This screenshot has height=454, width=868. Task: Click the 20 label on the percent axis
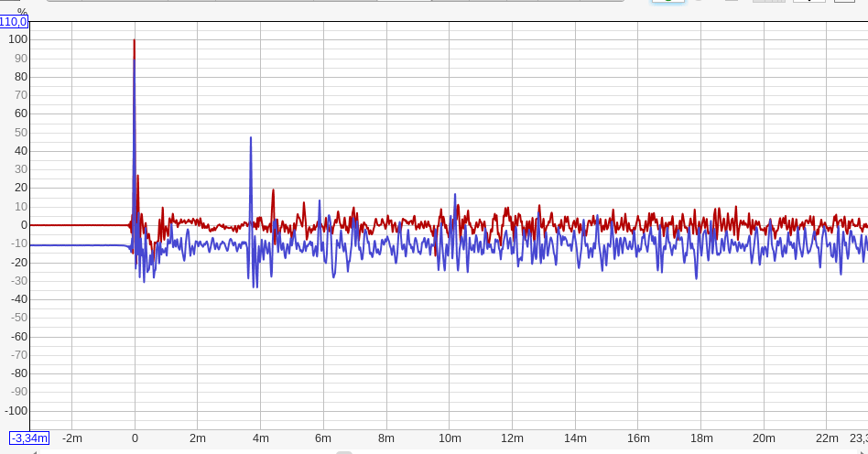(21, 188)
